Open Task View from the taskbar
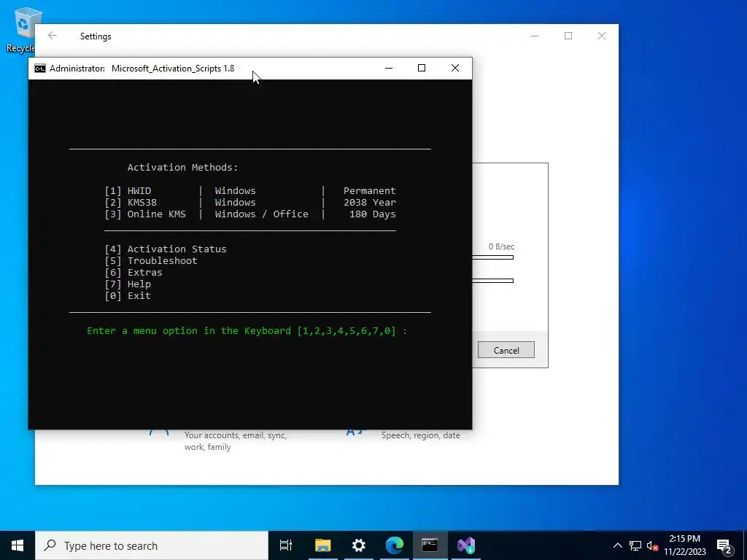 [286, 545]
